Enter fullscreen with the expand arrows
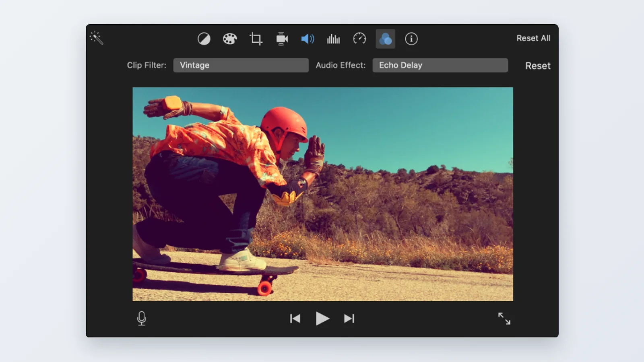 [504, 319]
